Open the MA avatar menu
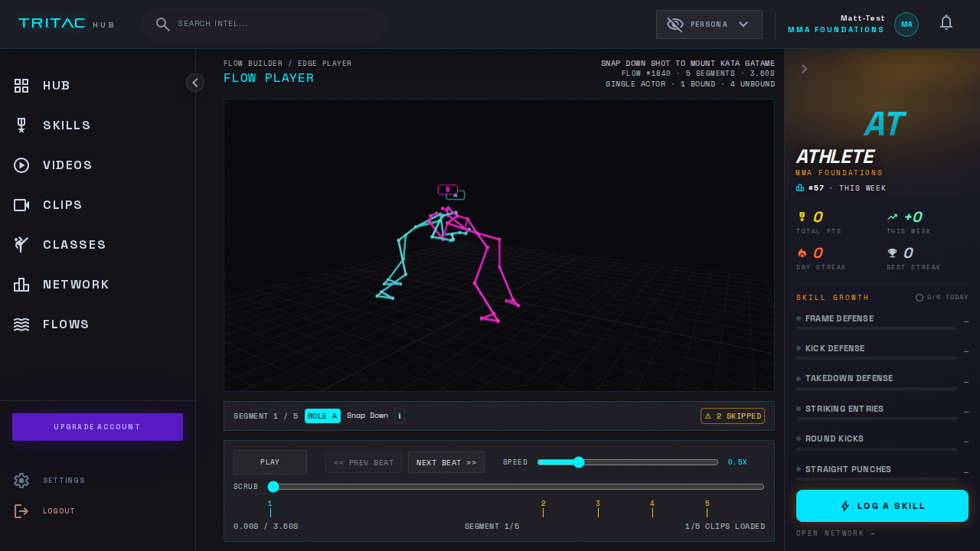The height and width of the screenshot is (551, 980). [x=906, y=24]
